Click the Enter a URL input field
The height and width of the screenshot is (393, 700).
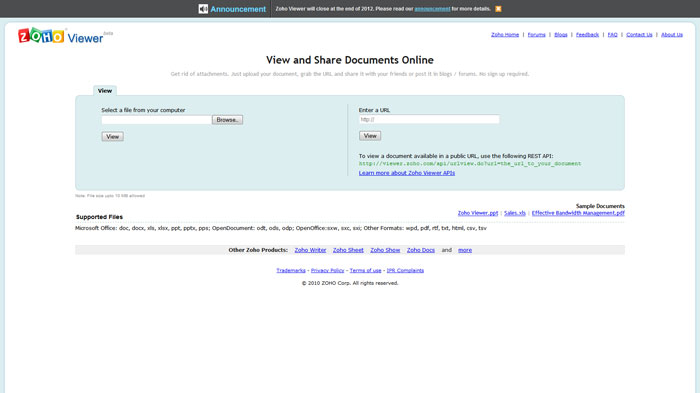[429, 119]
